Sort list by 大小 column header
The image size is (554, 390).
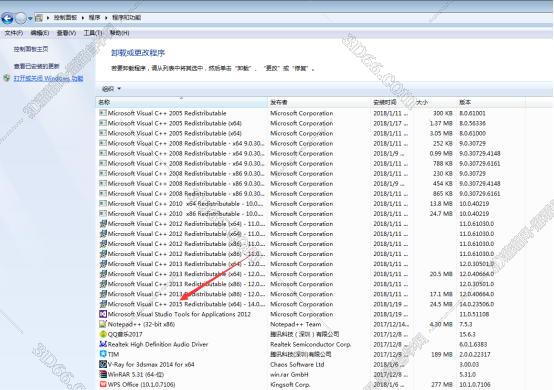(x=434, y=102)
